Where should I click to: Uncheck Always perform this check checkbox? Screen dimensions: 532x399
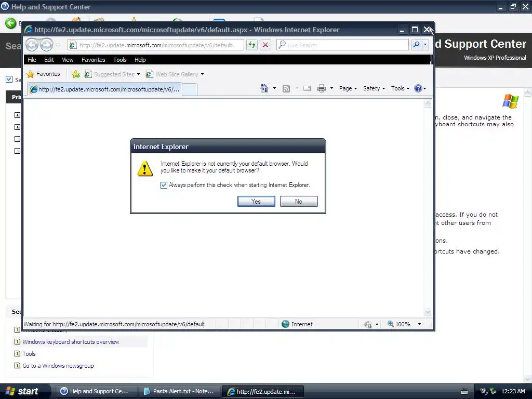coord(164,185)
